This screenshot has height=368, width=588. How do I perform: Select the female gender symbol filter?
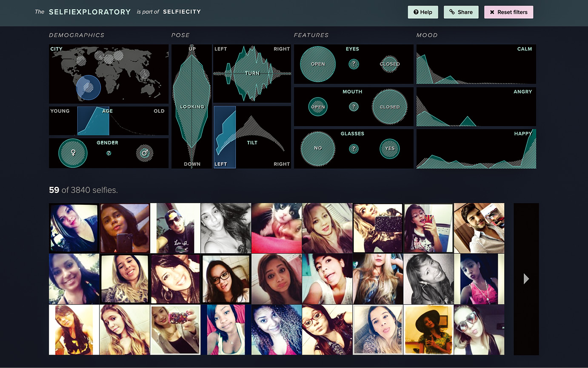pyautogui.click(x=73, y=153)
